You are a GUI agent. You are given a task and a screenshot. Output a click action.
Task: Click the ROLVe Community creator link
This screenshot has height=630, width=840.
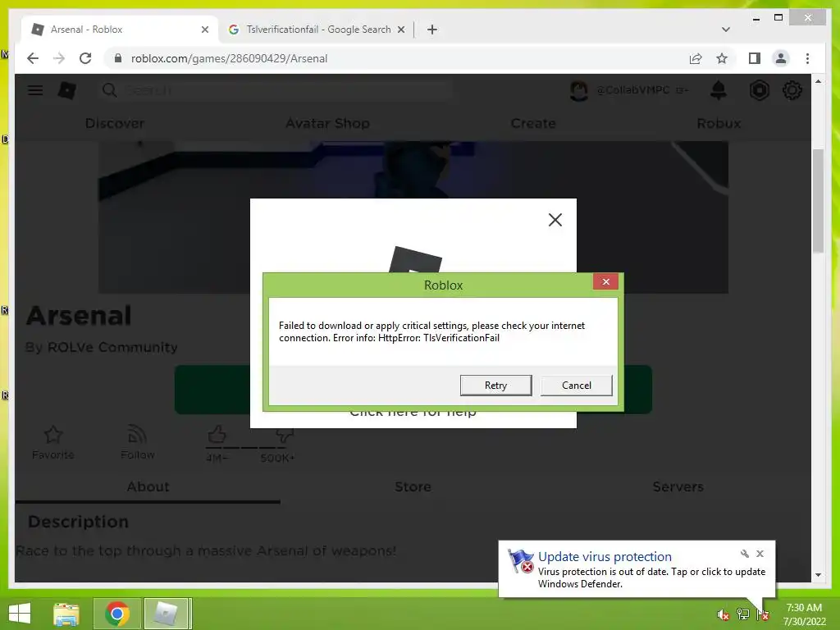click(112, 347)
